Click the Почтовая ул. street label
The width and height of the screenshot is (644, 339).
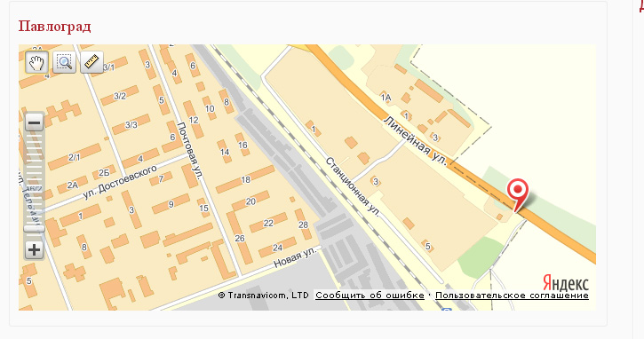(x=190, y=151)
